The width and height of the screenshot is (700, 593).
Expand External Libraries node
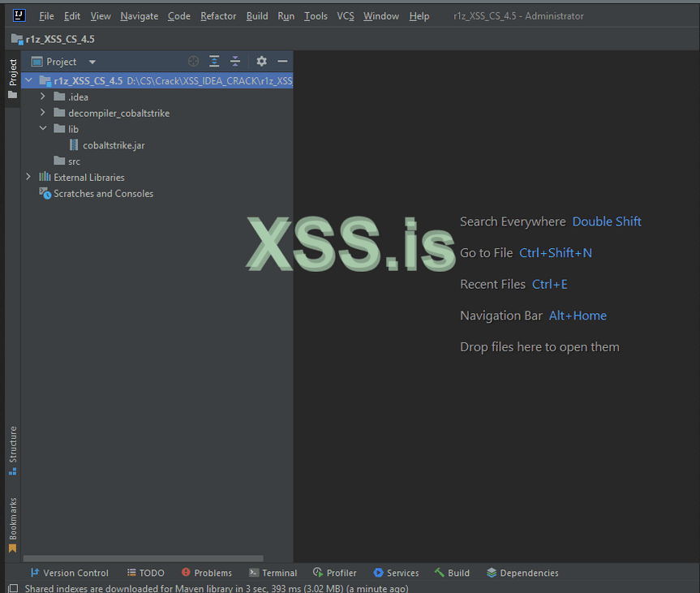click(x=28, y=177)
